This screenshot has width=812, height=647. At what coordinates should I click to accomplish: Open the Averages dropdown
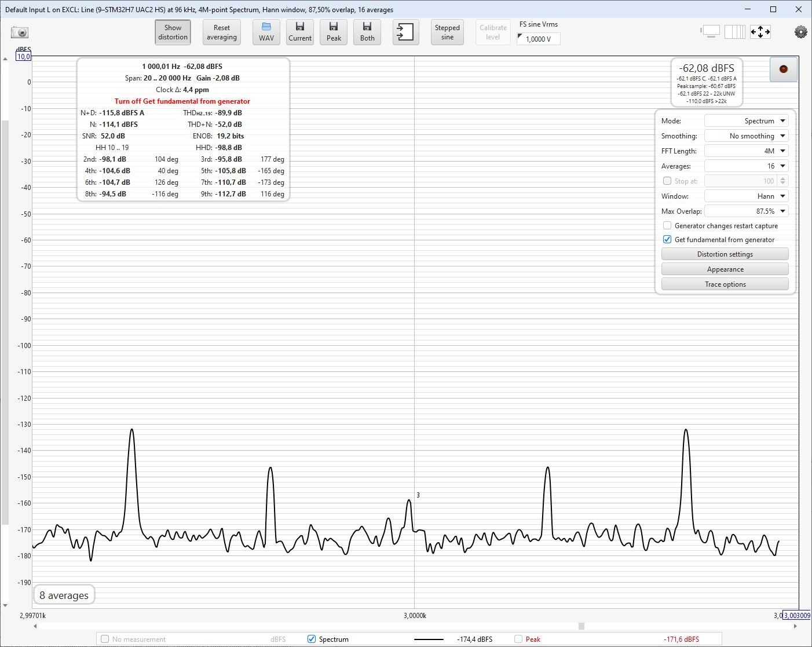[747, 166]
